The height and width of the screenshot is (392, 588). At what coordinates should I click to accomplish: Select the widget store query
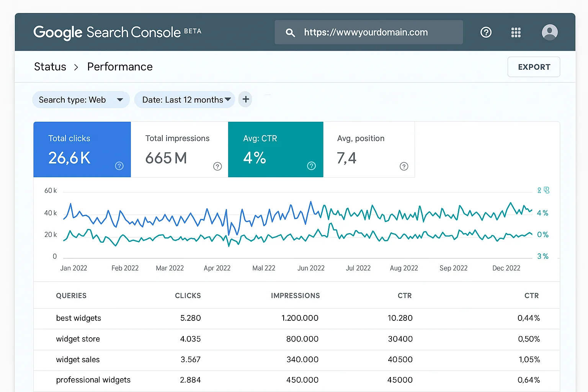point(78,339)
